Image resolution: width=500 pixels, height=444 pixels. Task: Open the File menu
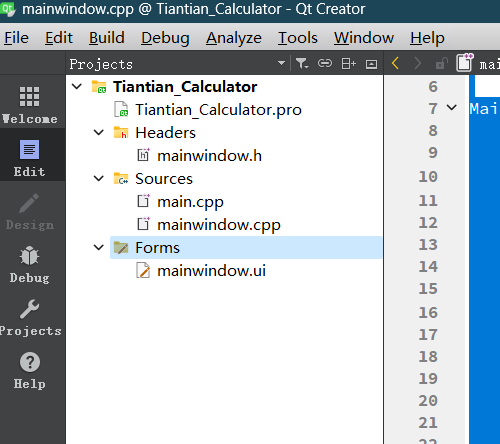[x=16, y=37]
